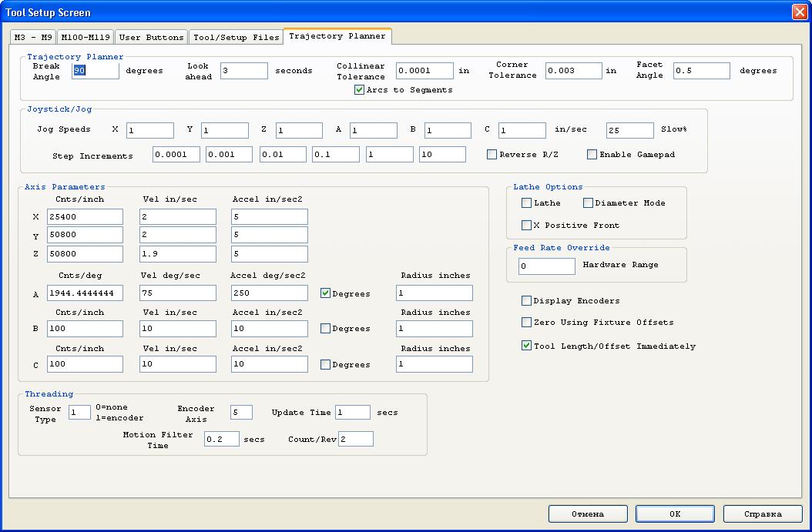812x532 pixels.
Task: Select the Corner Tolerance input field
Action: click(x=573, y=71)
